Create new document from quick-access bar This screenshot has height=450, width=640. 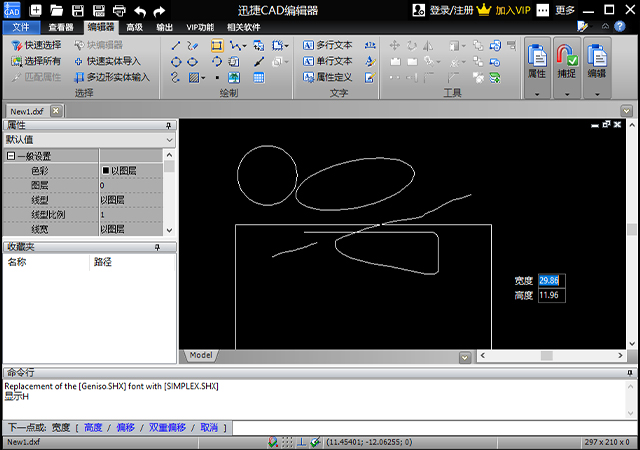pyautogui.click(x=36, y=10)
